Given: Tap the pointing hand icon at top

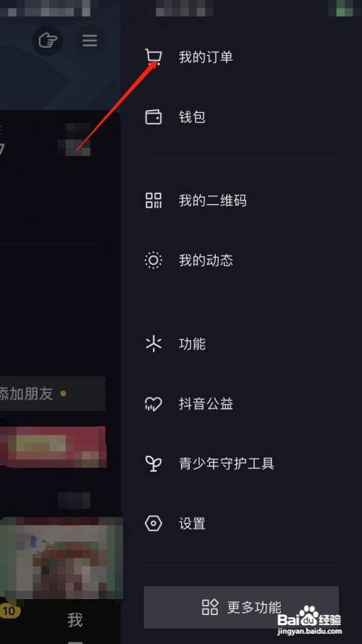Looking at the screenshot, I should (x=48, y=41).
